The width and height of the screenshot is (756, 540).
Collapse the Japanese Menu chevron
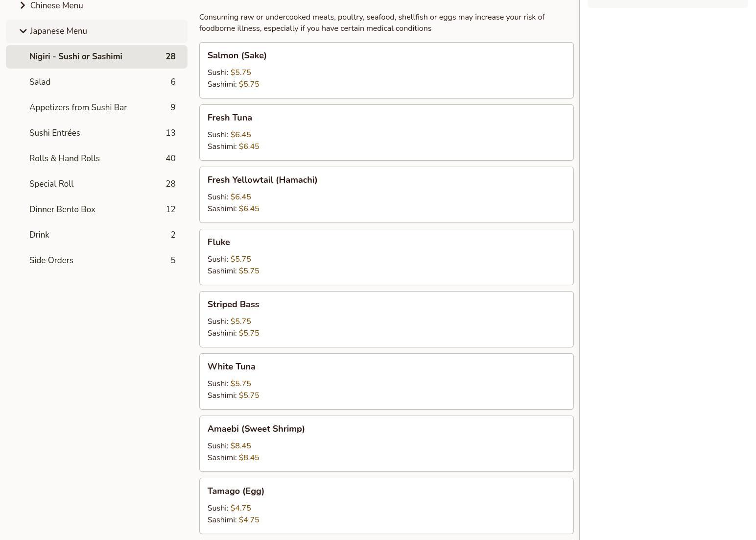click(x=23, y=31)
